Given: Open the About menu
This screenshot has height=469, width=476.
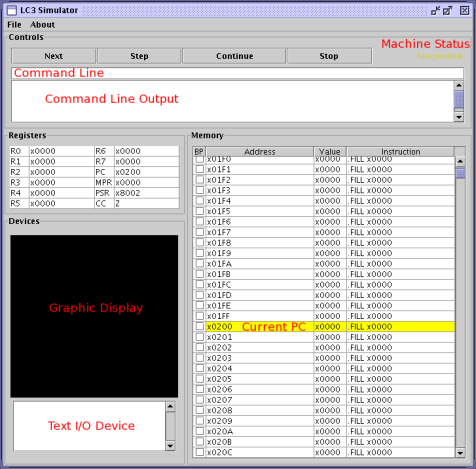Looking at the screenshot, I should pos(42,25).
